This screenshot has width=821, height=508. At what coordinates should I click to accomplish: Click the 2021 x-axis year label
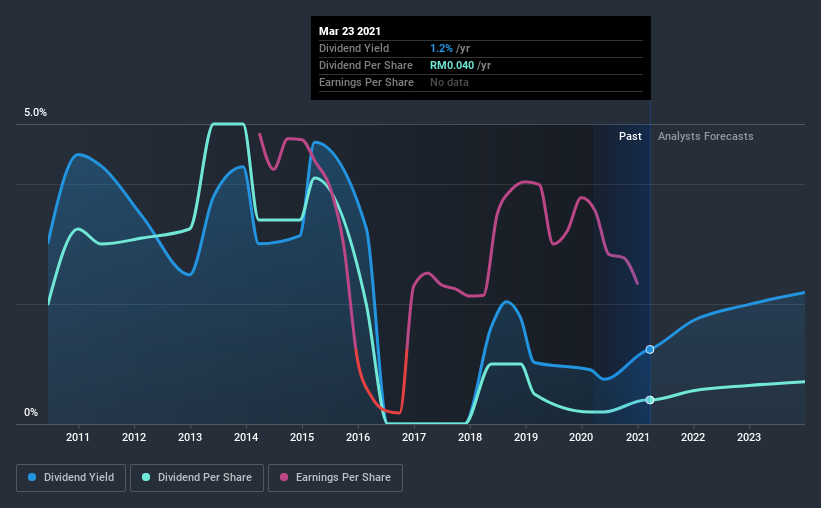[x=638, y=437]
